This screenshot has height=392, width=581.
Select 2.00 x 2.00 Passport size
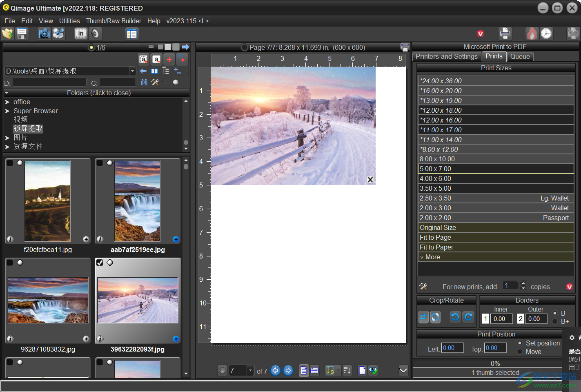(x=496, y=218)
